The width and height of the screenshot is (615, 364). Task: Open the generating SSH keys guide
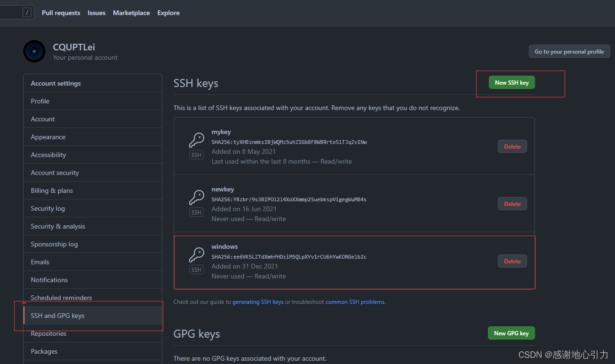point(257,302)
